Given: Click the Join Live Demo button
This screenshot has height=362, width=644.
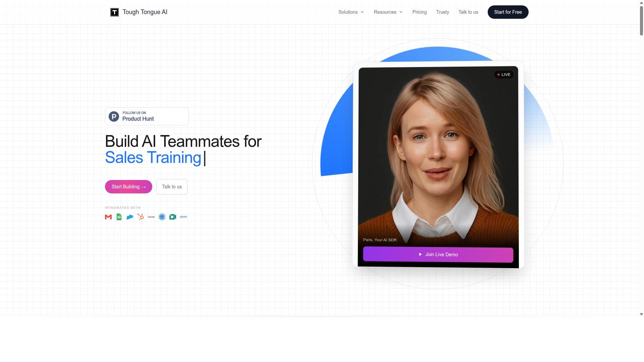Looking at the screenshot, I should point(438,255).
